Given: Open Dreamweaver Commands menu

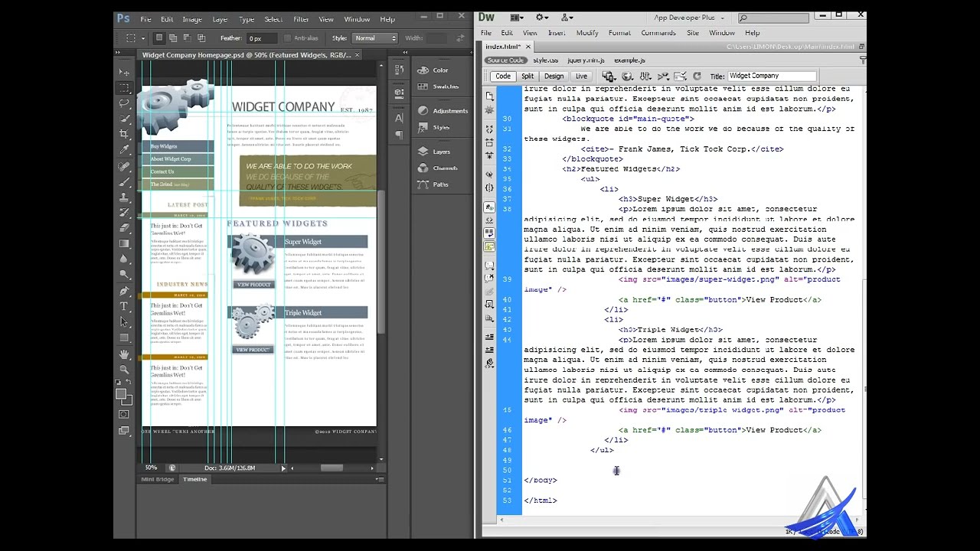Looking at the screenshot, I should (658, 33).
